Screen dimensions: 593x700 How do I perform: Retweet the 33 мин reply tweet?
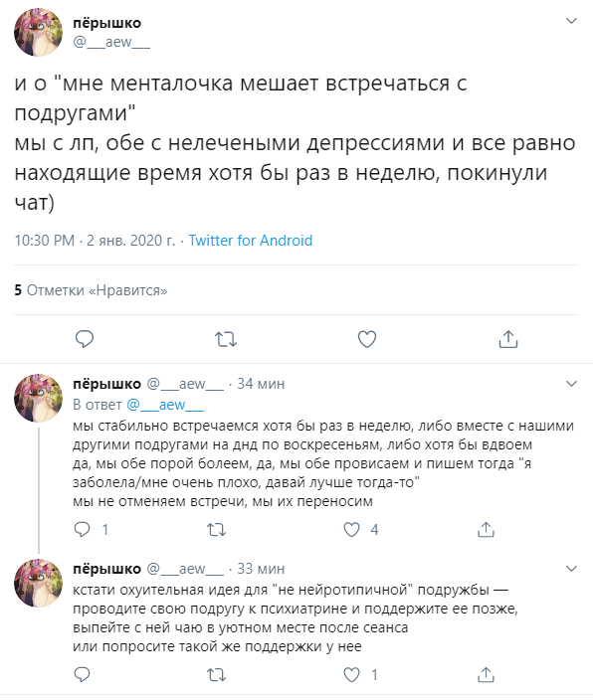point(216,675)
